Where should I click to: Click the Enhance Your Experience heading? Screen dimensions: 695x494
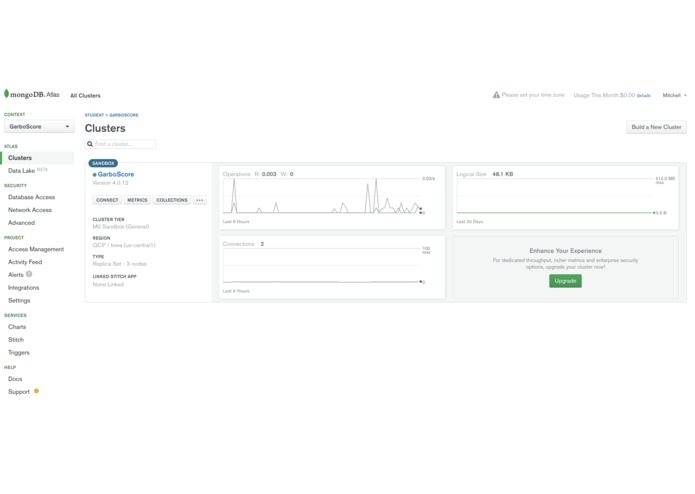(565, 251)
